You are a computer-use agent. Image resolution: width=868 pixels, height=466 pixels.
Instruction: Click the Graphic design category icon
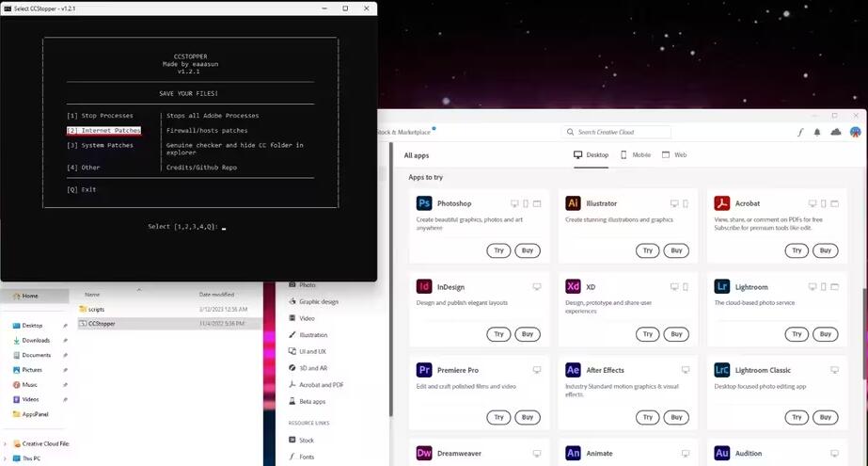point(292,301)
